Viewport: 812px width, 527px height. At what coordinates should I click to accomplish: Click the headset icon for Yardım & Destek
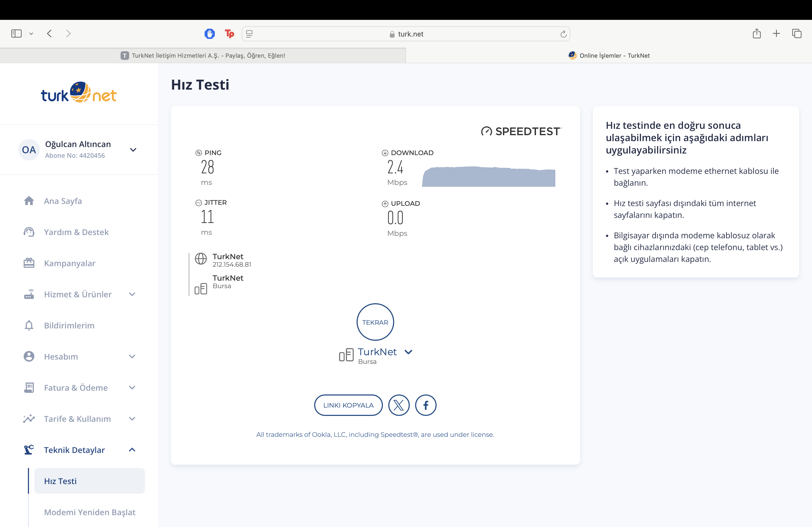tap(29, 232)
